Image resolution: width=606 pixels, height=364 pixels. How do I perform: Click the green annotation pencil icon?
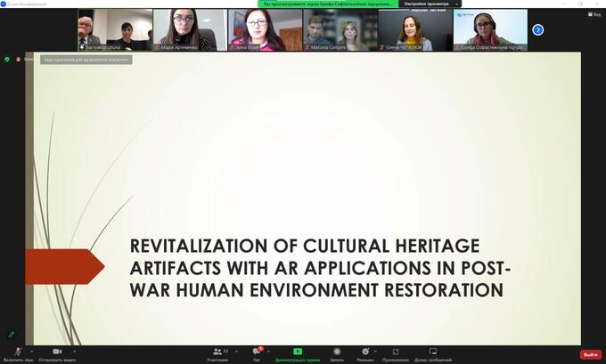[x=12, y=334]
